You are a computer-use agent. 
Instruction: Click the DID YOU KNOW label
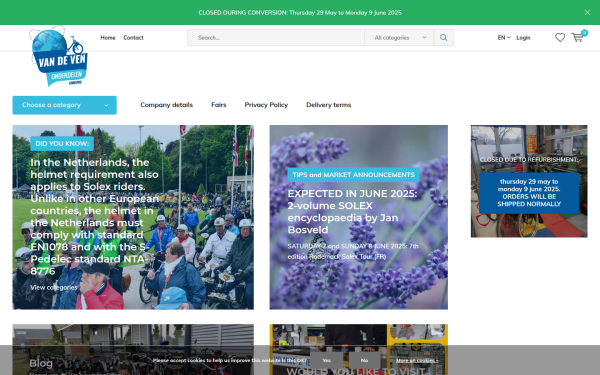62,143
